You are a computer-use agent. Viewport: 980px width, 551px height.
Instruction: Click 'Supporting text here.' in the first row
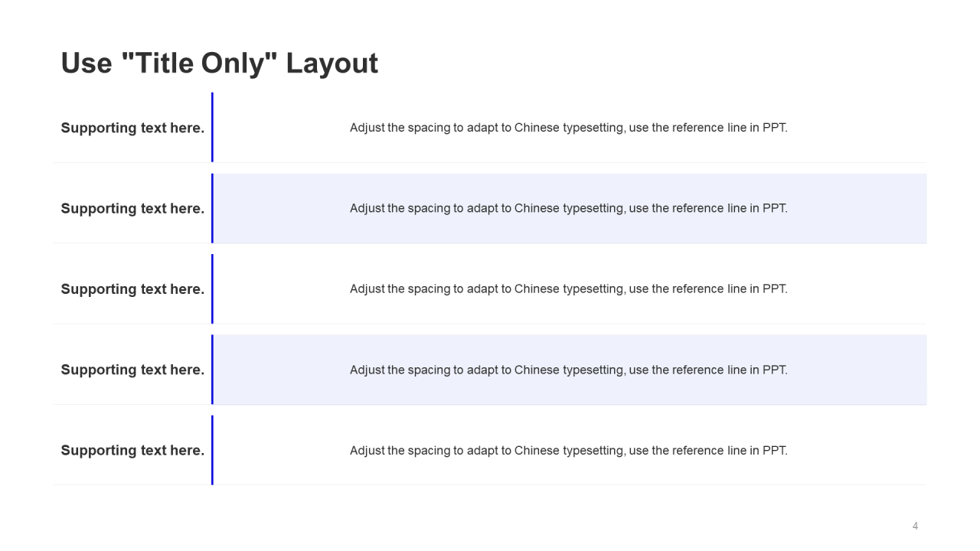click(132, 128)
